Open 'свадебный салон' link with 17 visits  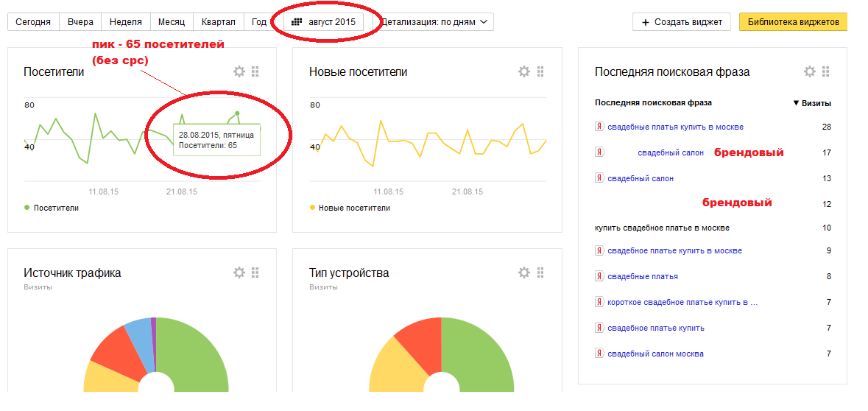[671, 152]
